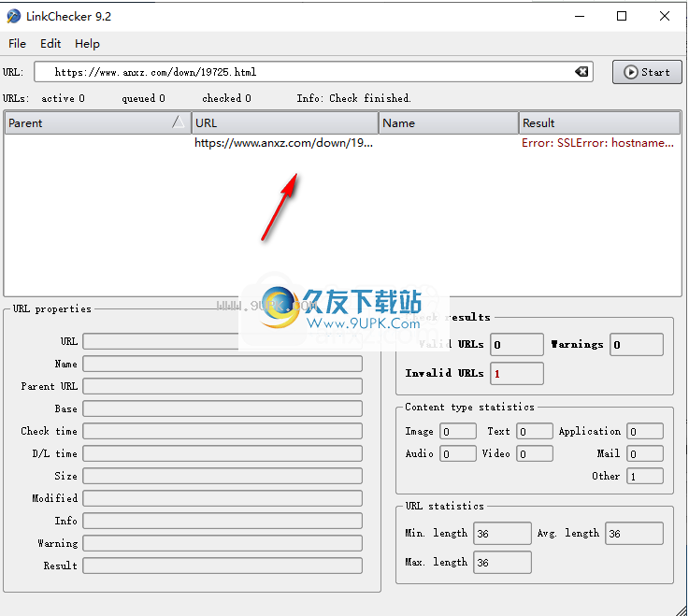Screen dimensions: 689x616
Task: Click the Audio count box
Action: (458, 453)
